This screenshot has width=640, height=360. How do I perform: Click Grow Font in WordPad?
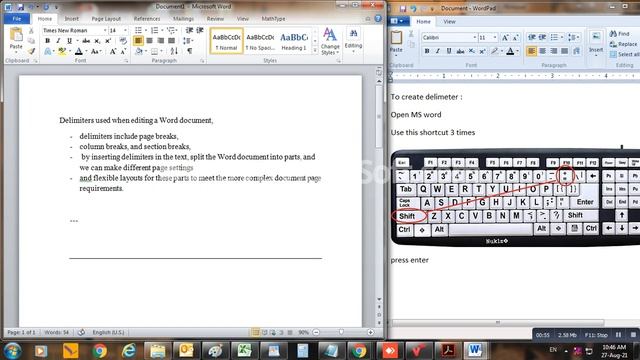point(505,38)
